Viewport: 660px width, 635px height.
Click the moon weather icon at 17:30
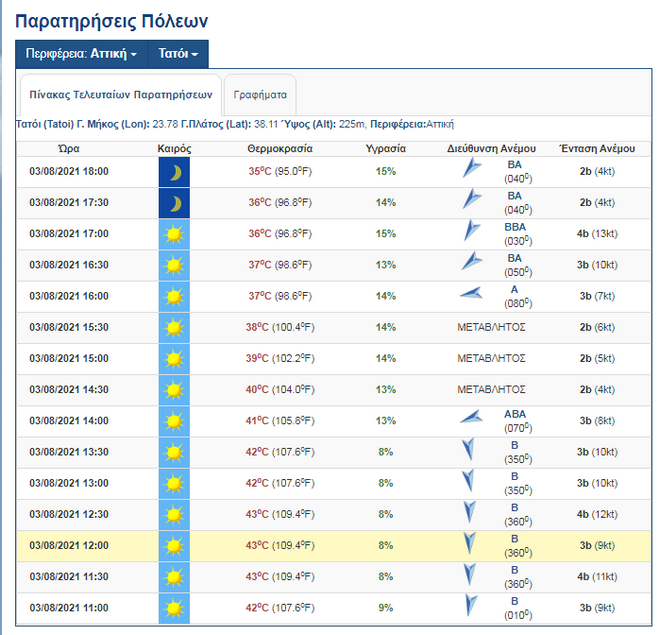[x=174, y=203]
